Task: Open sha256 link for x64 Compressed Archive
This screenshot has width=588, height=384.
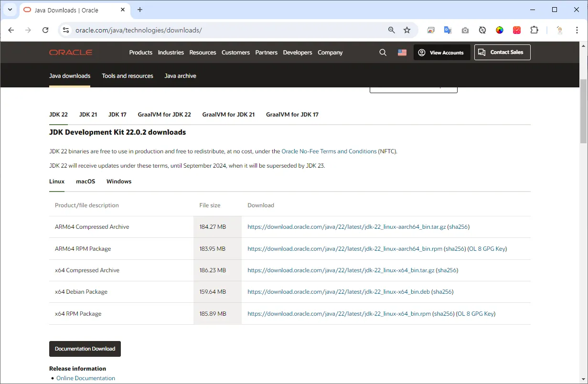Action: pyautogui.click(x=447, y=270)
